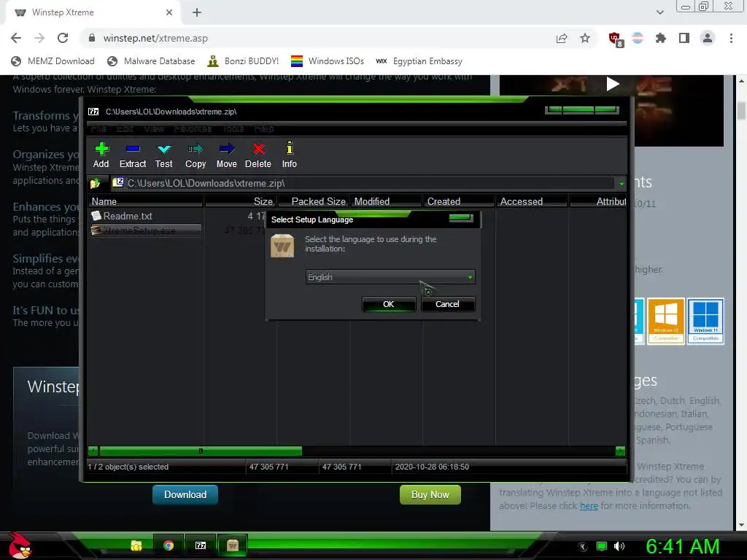Follow the 'here' translation link
The width and height of the screenshot is (747, 560).
click(x=589, y=506)
